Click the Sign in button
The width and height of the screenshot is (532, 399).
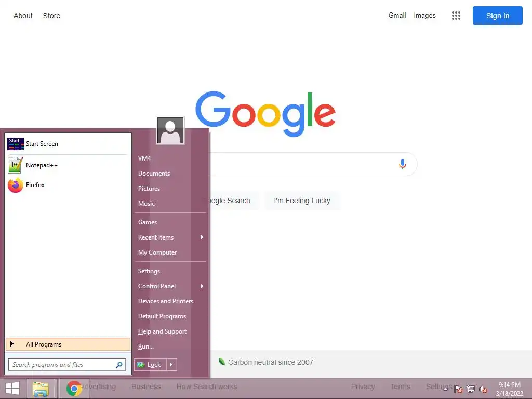tap(497, 16)
